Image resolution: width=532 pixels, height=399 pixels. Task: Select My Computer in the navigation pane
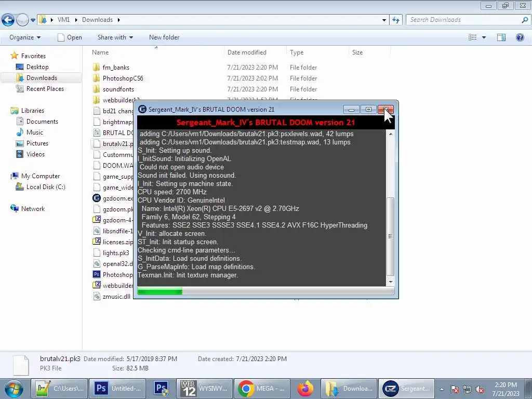click(41, 176)
